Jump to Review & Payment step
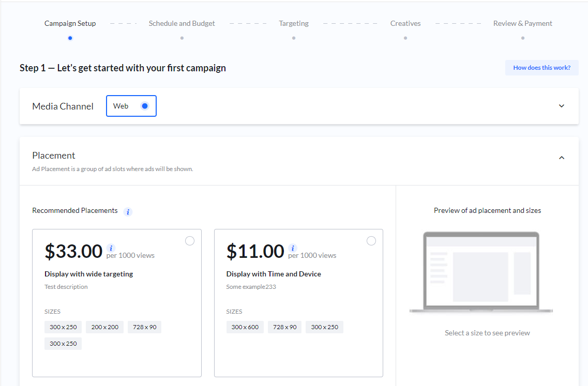The width and height of the screenshot is (588, 386). coord(522,23)
